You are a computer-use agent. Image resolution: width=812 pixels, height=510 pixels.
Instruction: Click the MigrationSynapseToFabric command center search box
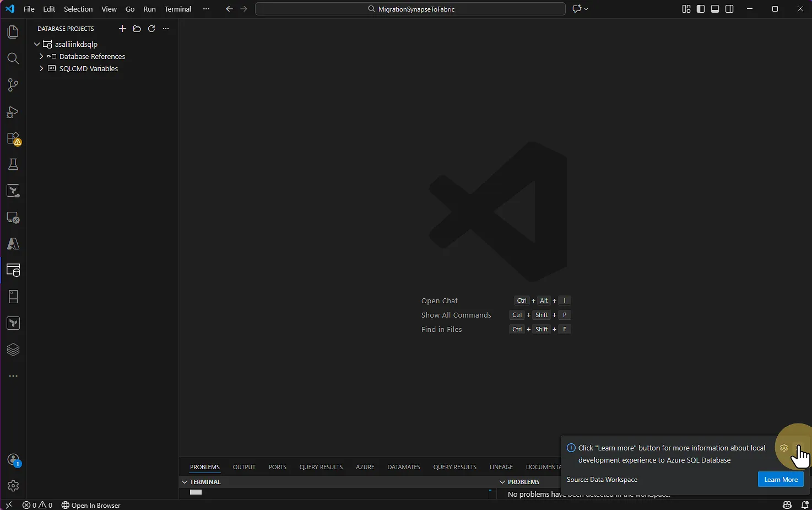tap(410, 9)
